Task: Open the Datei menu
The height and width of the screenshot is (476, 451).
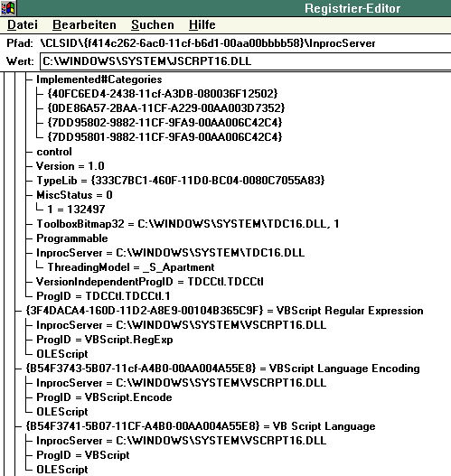Action: [23, 24]
